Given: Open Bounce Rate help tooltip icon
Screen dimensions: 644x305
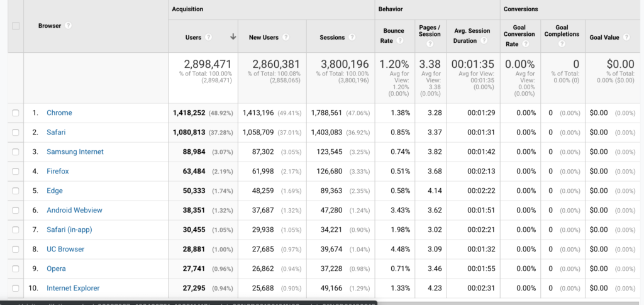Looking at the screenshot, I should pos(399,42).
